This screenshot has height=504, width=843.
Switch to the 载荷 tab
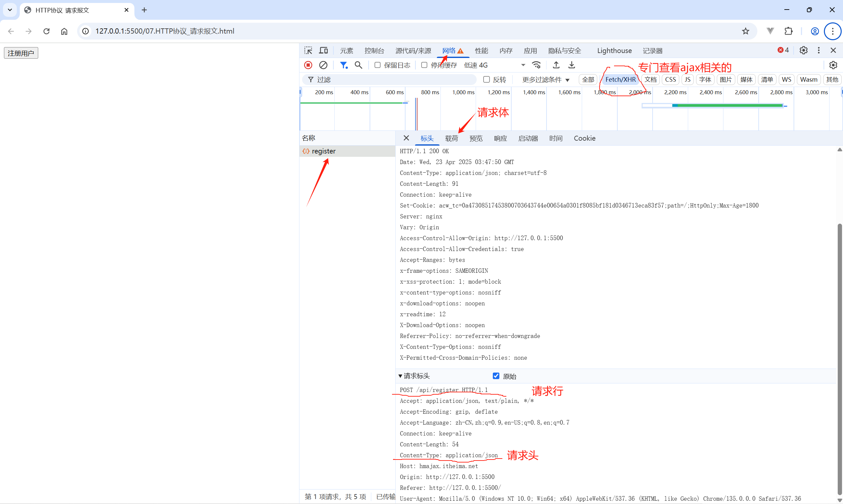(x=451, y=138)
